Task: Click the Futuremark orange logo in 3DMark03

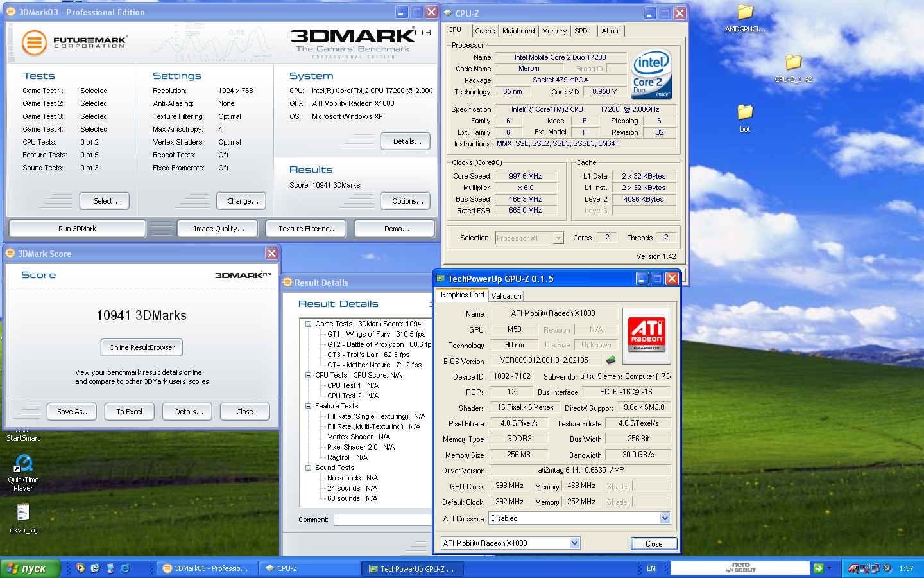Action: [34, 43]
